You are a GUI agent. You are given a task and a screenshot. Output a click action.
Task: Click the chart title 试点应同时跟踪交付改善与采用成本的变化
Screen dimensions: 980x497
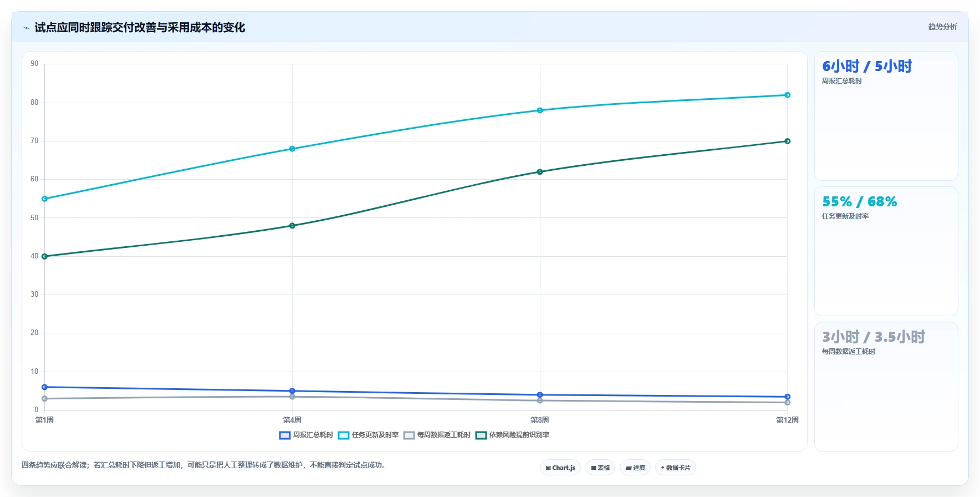coord(140,28)
